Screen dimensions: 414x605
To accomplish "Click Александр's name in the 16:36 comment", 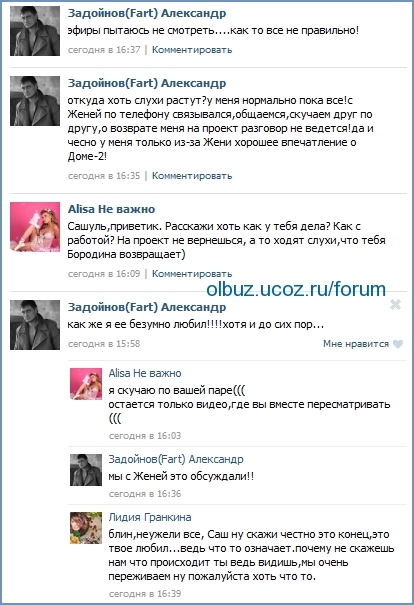I will coord(176,459).
